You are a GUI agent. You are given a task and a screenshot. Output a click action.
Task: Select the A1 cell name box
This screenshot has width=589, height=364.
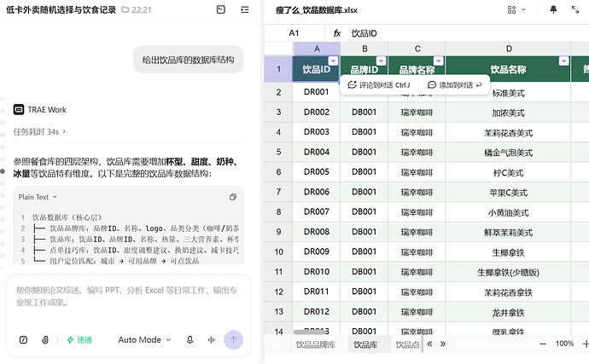[294, 33]
